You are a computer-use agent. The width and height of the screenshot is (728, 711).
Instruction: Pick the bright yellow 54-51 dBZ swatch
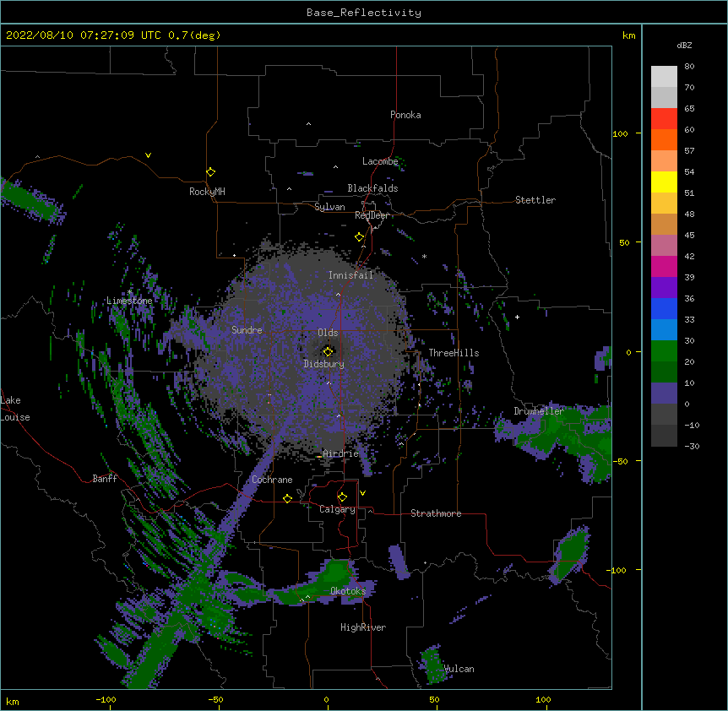click(664, 182)
